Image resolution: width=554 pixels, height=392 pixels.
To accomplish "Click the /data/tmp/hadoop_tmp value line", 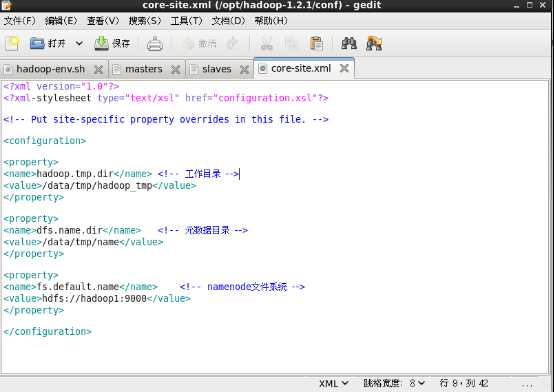I will [x=100, y=186].
